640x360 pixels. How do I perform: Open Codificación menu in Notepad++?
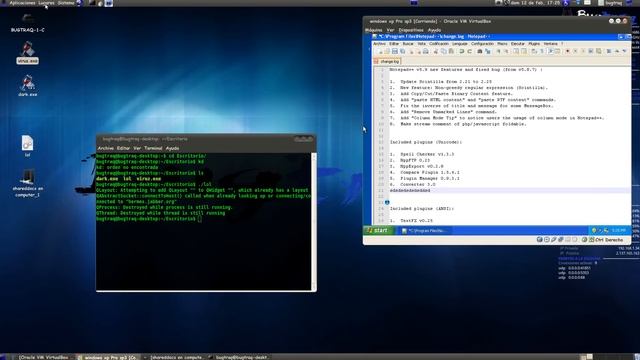tap(439, 44)
